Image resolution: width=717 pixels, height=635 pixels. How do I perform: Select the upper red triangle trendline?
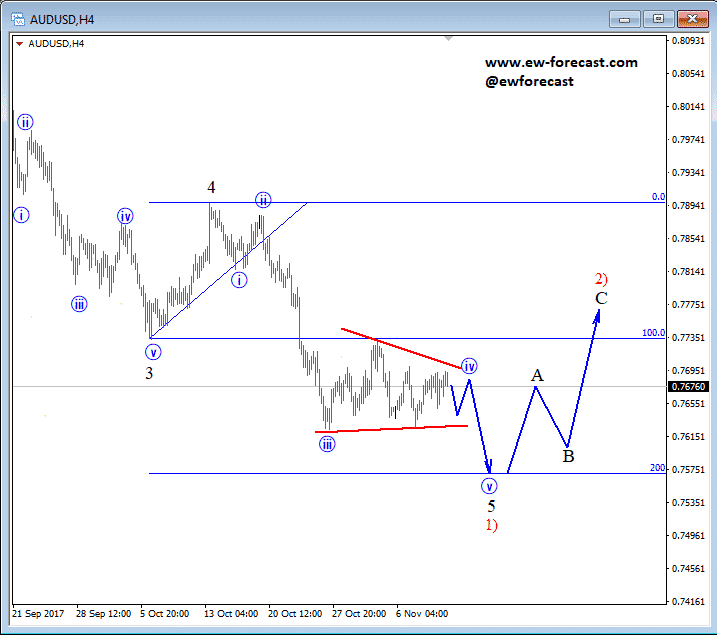point(401,348)
